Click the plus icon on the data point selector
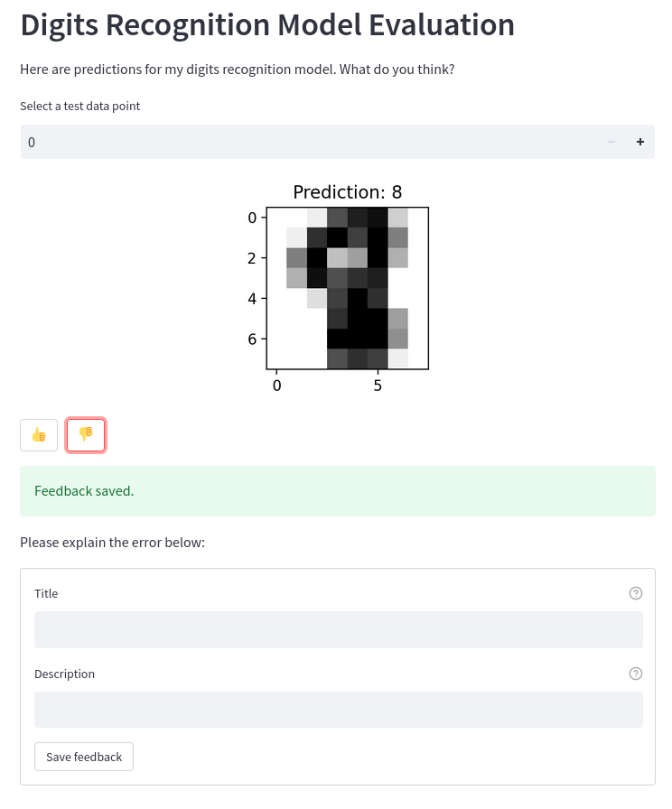672x809 pixels. point(639,142)
